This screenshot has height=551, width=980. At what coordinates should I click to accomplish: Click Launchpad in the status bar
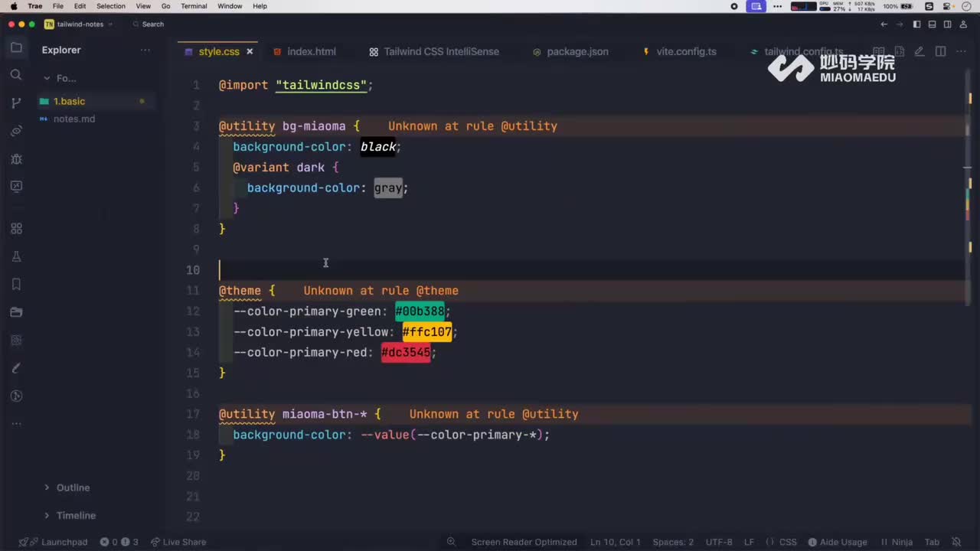(53, 542)
